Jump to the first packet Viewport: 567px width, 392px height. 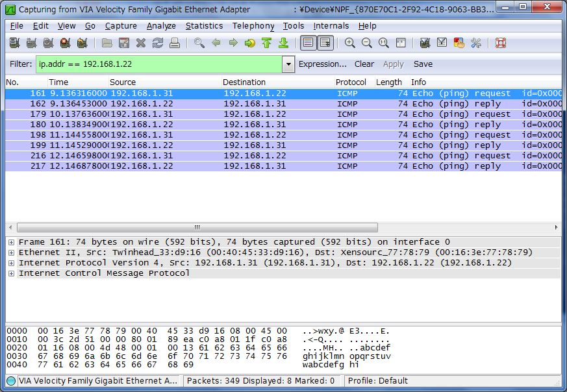click(267, 43)
